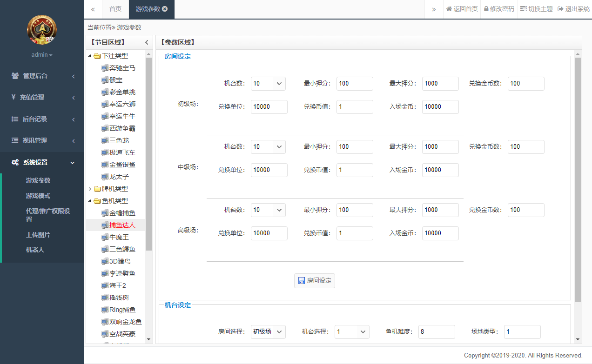Expand the 牌机类型 tree node
Viewport: 592px width, 364px height.
[x=89, y=189]
